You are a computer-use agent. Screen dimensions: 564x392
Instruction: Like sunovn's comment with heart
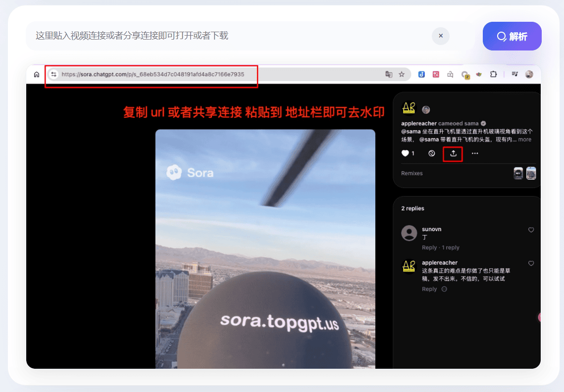pos(531,230)
